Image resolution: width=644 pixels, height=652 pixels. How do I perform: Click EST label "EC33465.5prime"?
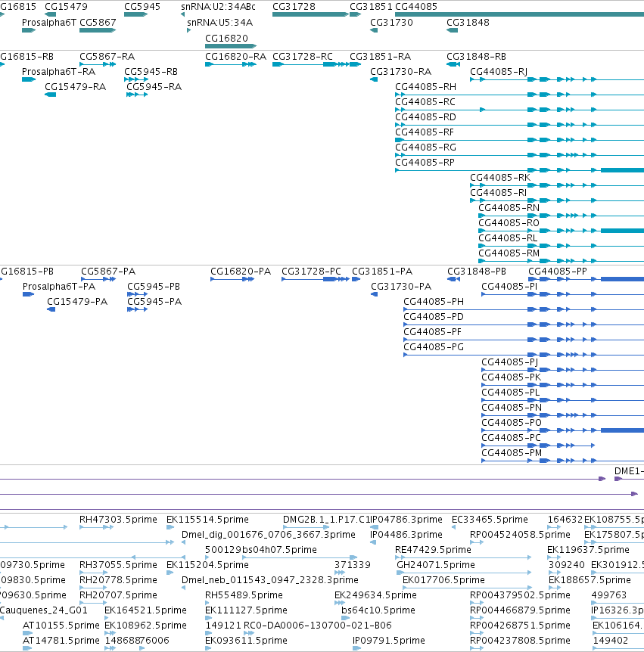pos(490,520)
